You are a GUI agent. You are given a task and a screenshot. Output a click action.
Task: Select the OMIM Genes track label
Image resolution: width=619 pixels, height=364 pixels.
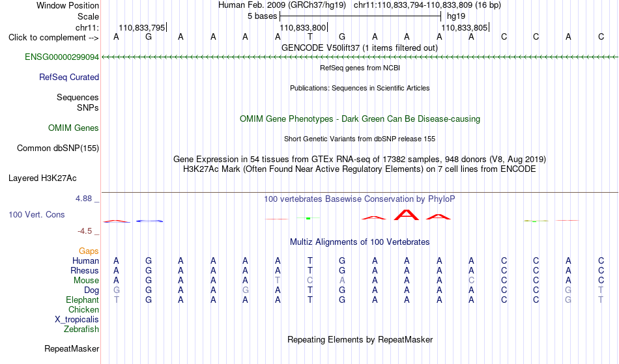(x=74, y=128)
